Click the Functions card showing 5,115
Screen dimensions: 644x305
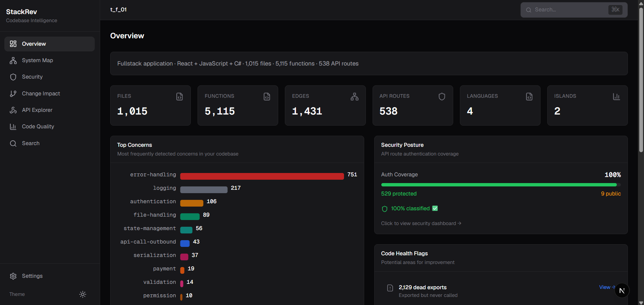[x=238, y=105]
